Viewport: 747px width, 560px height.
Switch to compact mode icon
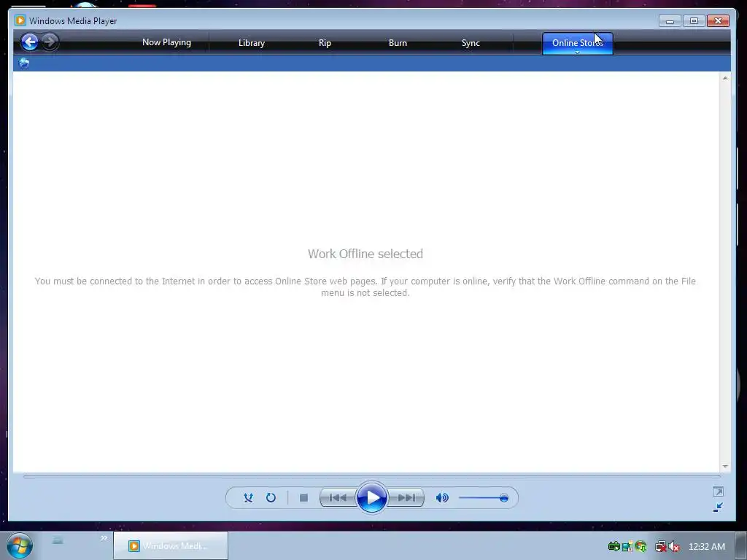coord(718,507)
